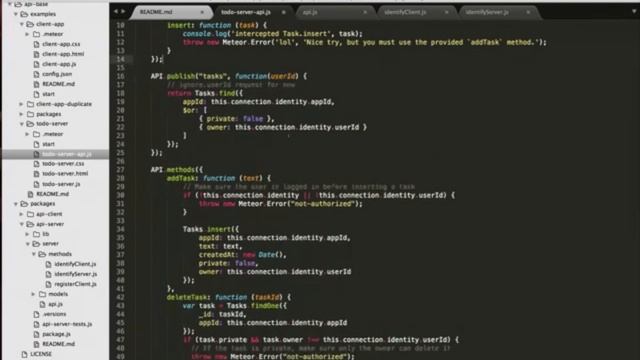Open README.md below todo-server.js
Screen dimensions: 640x360
52,194
